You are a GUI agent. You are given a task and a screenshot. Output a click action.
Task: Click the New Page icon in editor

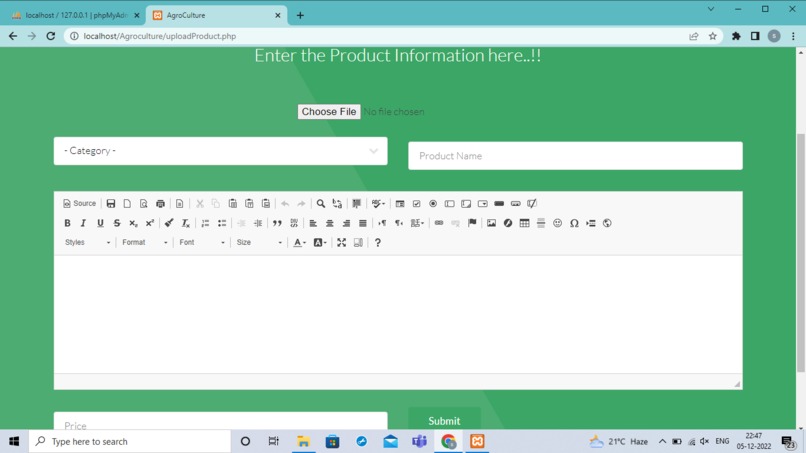[x=127, y=204]
